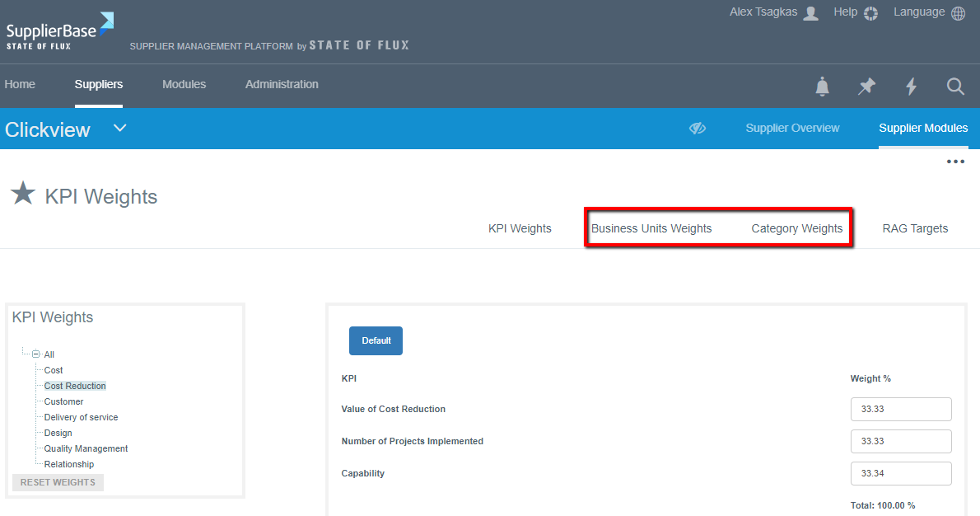Expand the Clickview supplier dropdown chevron
Viewport: 980px width, 516px height.
[x=120, y=128]
